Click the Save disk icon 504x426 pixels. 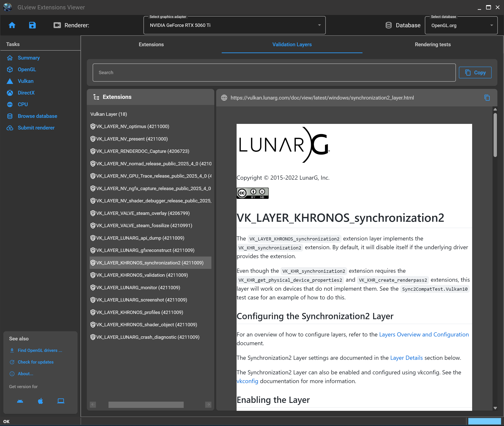pos(32,25)
